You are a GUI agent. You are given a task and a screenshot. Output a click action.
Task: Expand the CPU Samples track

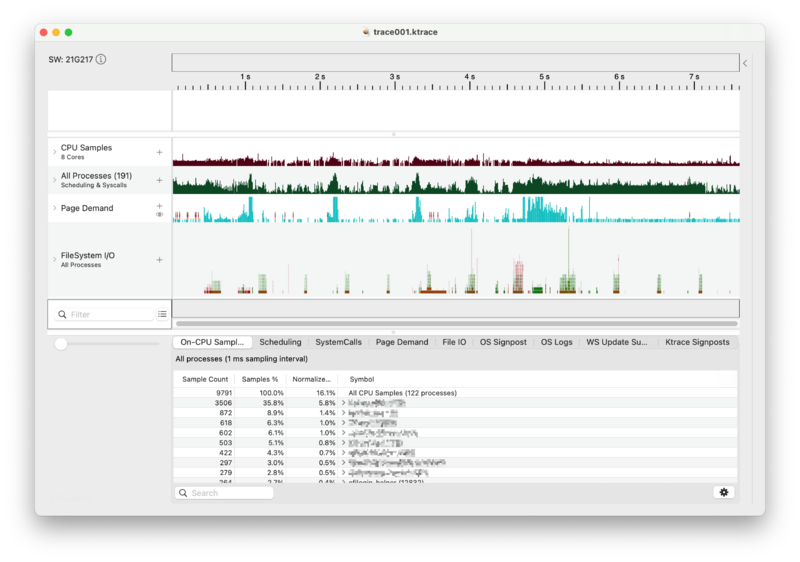pyautogui.click(x=55, y=152)
